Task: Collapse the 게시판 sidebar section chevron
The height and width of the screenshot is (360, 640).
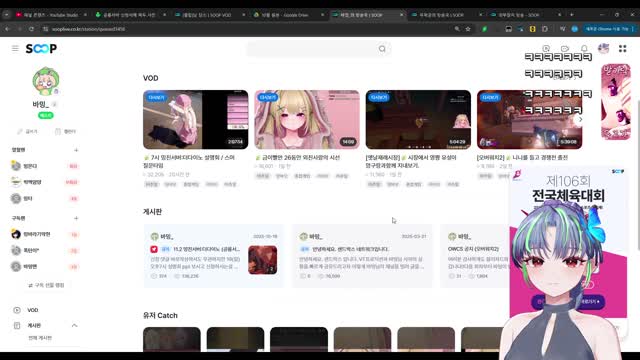Action: pyautogui.click(x=74, y=325)
